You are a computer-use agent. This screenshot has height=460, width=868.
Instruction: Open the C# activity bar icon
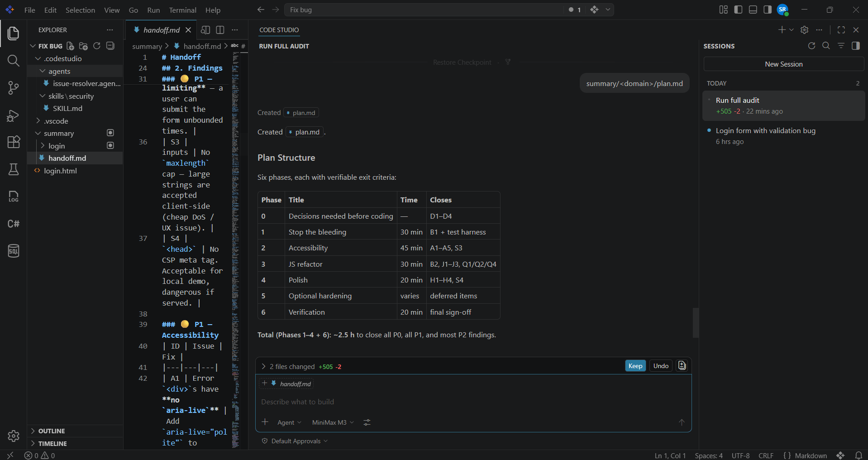[x=14, y=224]
